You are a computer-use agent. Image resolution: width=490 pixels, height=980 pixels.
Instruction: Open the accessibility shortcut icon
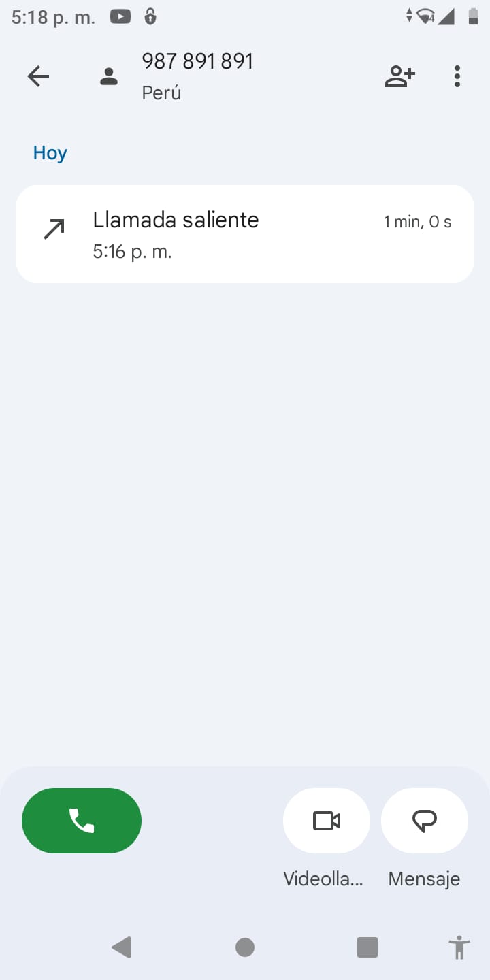(459, 947)
